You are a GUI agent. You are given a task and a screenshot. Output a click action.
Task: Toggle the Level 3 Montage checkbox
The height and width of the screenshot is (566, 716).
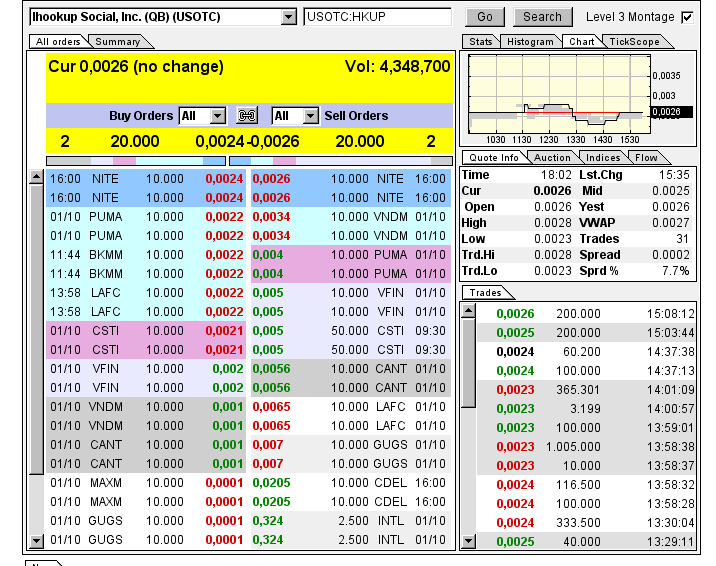(686, 17)
